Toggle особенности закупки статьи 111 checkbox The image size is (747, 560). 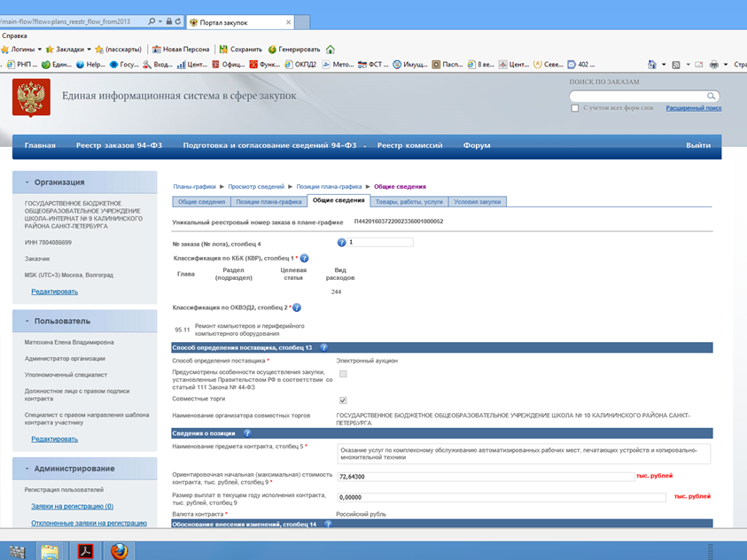[343, 374]
